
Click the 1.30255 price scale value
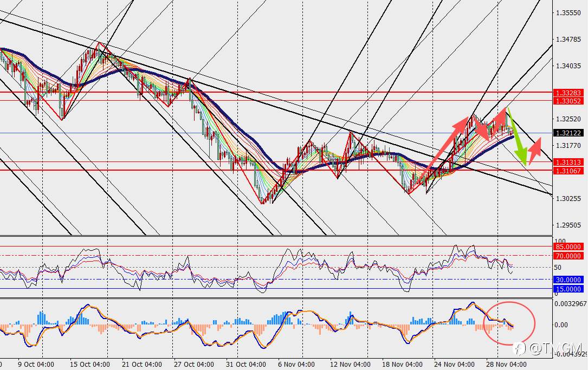click(x=568, y=199)
